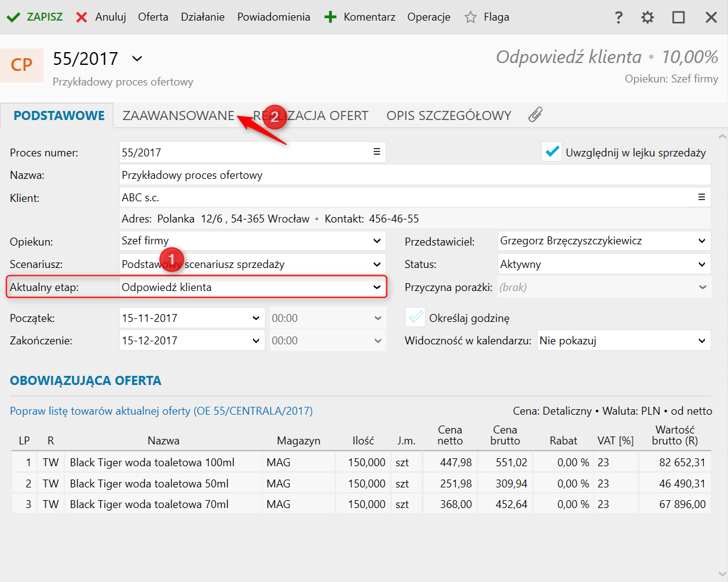Click the Klient field showing ABC s.c.
This screenshot has height=582, width=728.
coord(415,197)
